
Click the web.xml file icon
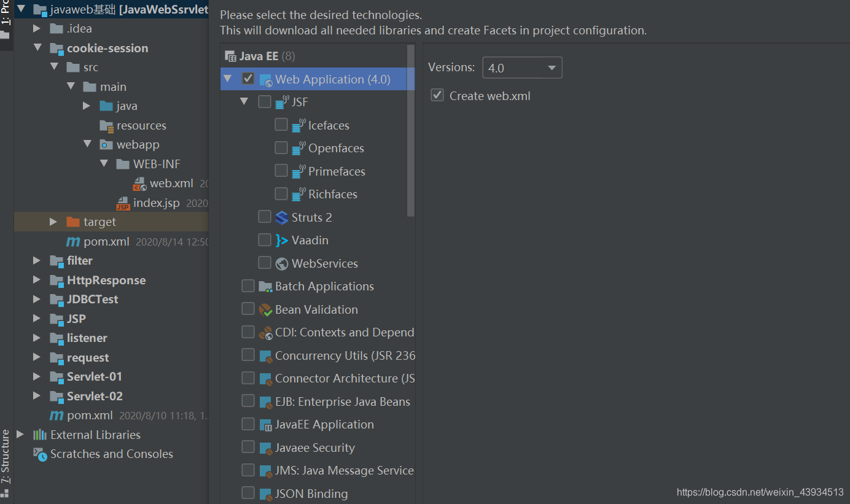(140, 184)
